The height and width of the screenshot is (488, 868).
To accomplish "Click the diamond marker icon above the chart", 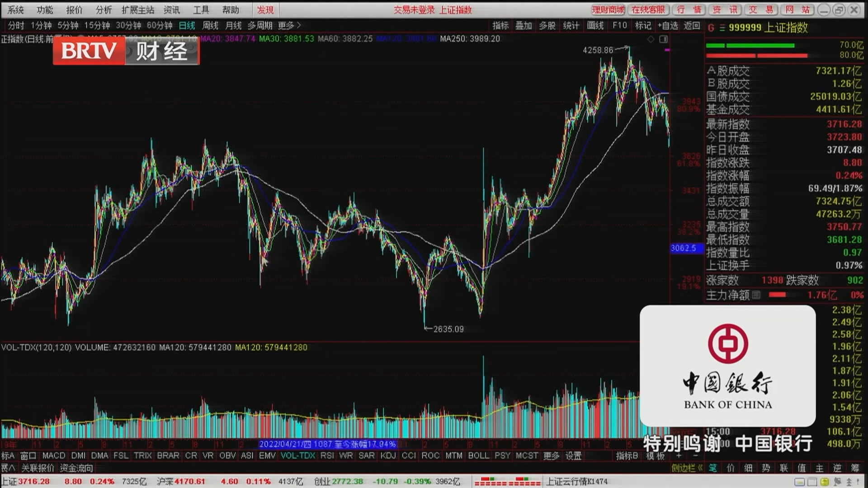I will click(x=651, y=39).
